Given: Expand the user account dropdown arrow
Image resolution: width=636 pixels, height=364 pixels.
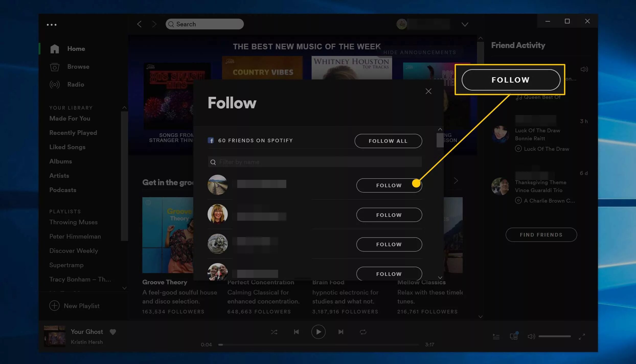Looking at the screenshot, I should point(465,25).
